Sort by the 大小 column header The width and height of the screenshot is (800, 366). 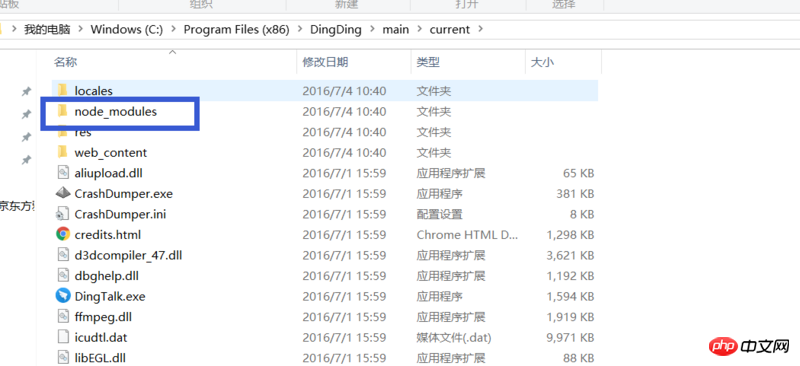(x=542, y=62)
